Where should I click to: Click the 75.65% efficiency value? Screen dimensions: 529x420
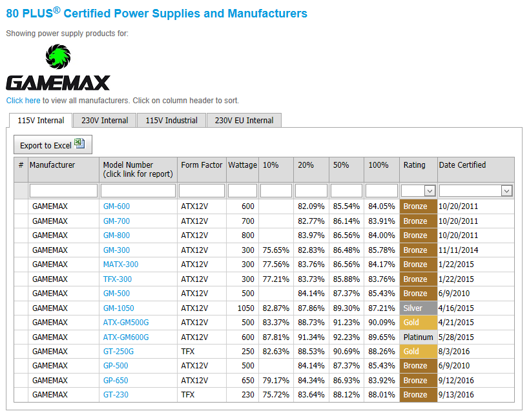tap(276, 250)
